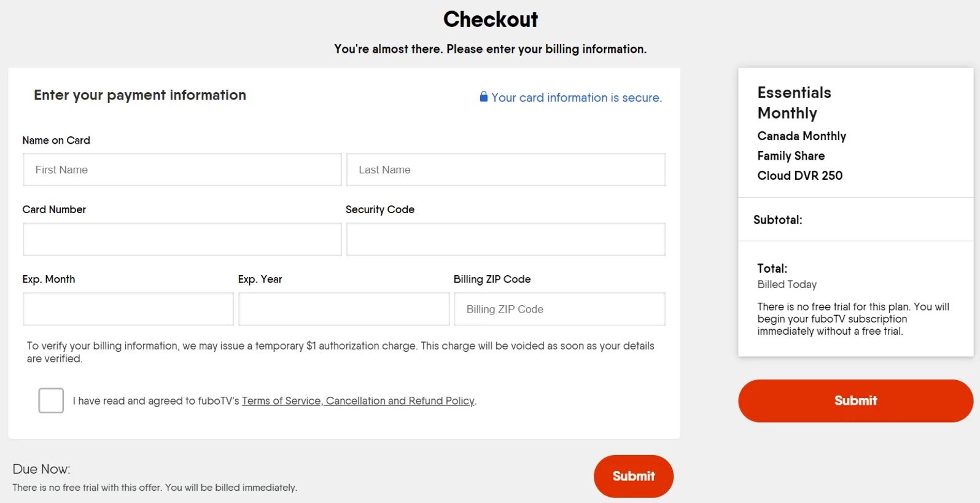Click the Subtotal row label
Image resolution: width=980 pixels, height=503 pixels.
coord(777,220)
